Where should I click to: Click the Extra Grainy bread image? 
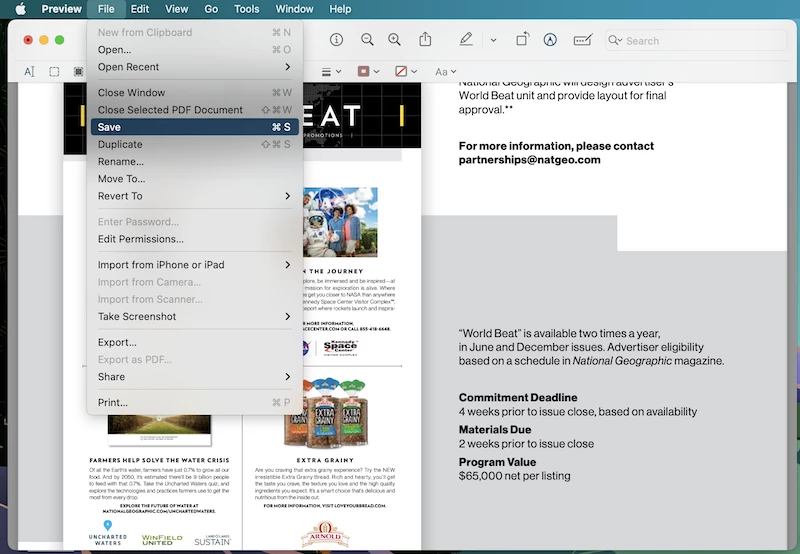pos(326,413)
